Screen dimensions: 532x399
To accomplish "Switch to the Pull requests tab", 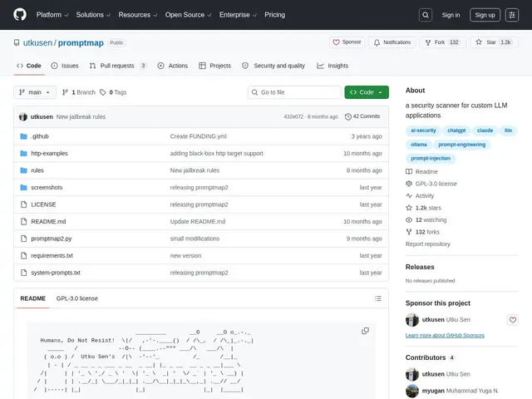I will coord(117,66).
